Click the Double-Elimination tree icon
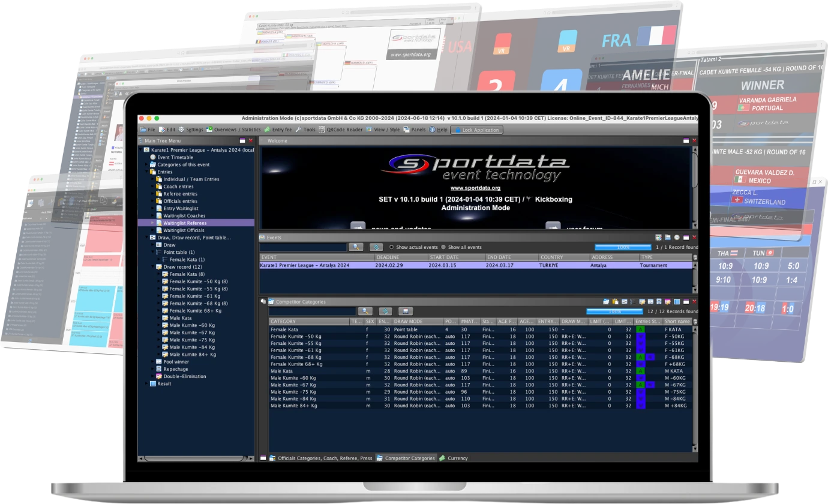This screenshot has height=504, width=840. pos(159,377)
